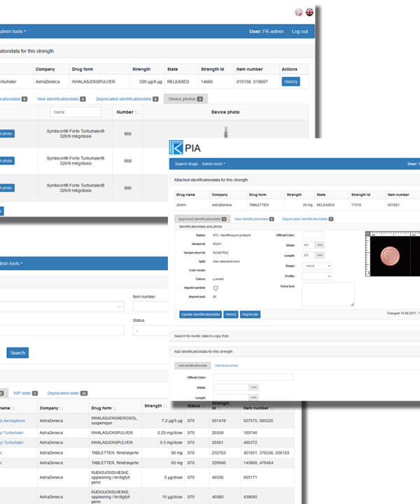Click the Official Color swatch field

[313, 235]
